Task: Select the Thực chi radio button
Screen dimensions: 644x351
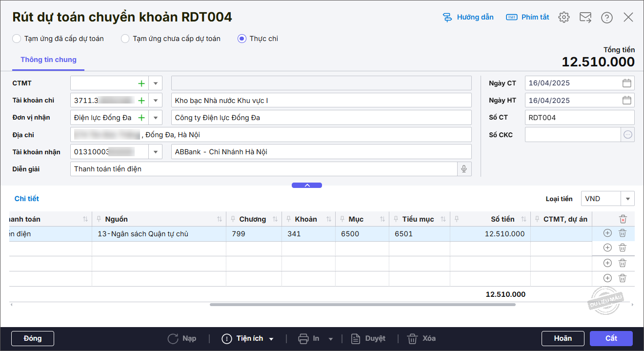Action: 242,39
